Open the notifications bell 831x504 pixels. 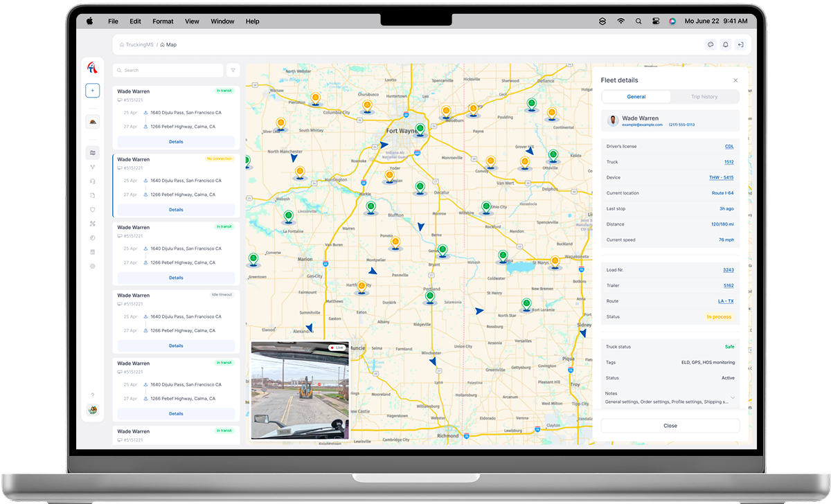pyautogui.click(x=725, y=45)
